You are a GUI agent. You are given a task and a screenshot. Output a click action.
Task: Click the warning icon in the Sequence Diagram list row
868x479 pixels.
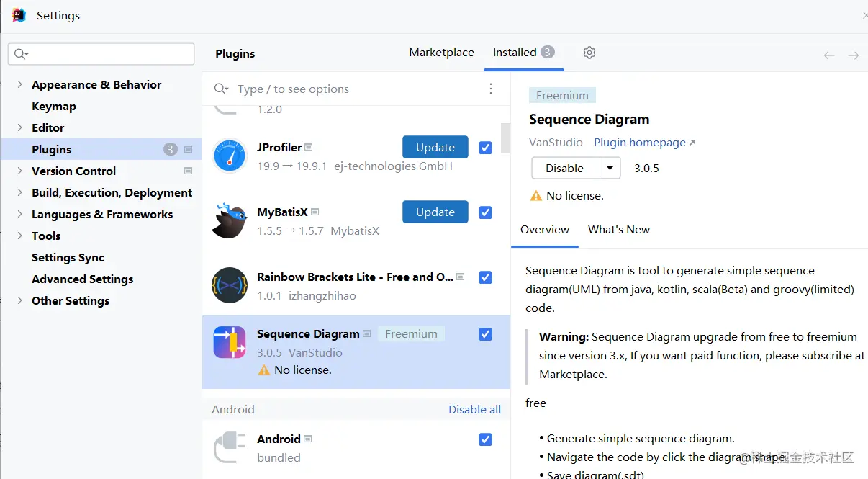point(263,370)
